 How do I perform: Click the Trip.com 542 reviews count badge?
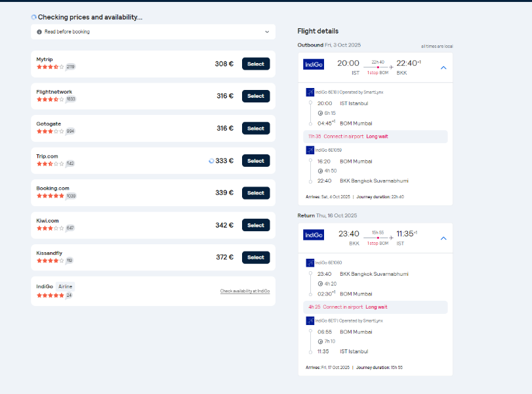tap(70, 164)
